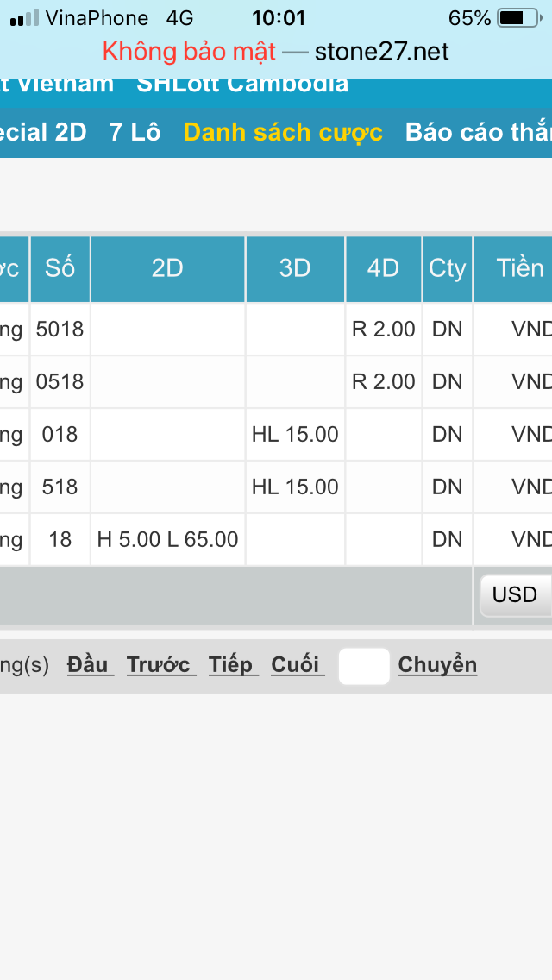
Task: Click the Trước previous page link
Action: (160, 665)
